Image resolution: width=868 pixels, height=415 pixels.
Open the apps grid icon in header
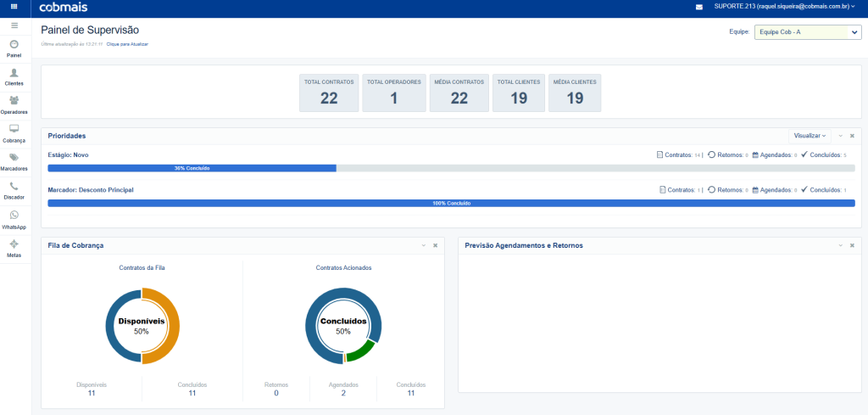(x=14, y=7)
